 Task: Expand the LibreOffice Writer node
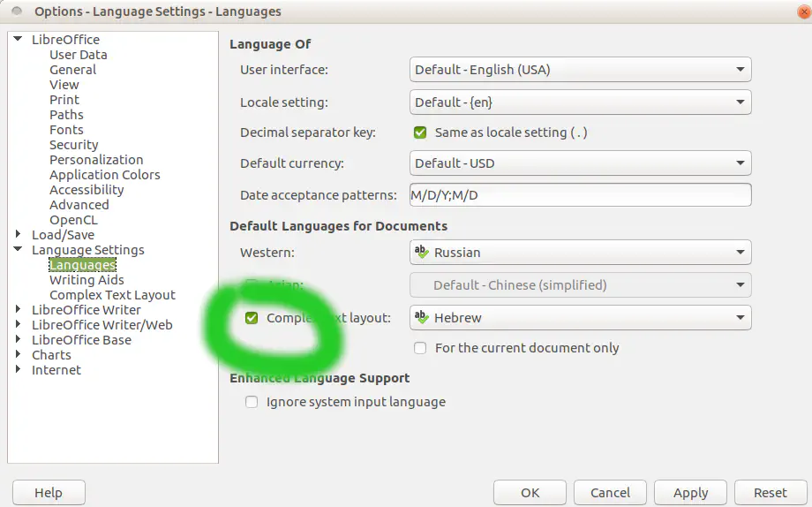tap(19, 310)
